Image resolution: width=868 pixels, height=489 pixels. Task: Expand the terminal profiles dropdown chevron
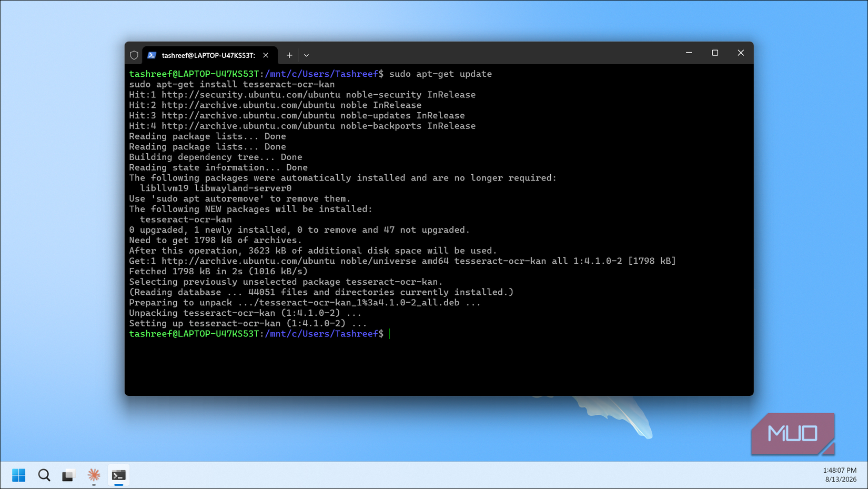coord(306,55)
